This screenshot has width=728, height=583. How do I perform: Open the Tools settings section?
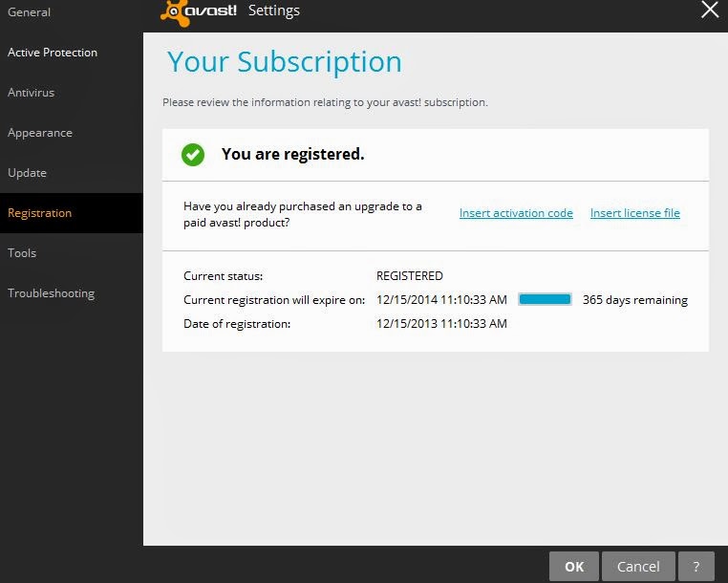click(22, 253)
